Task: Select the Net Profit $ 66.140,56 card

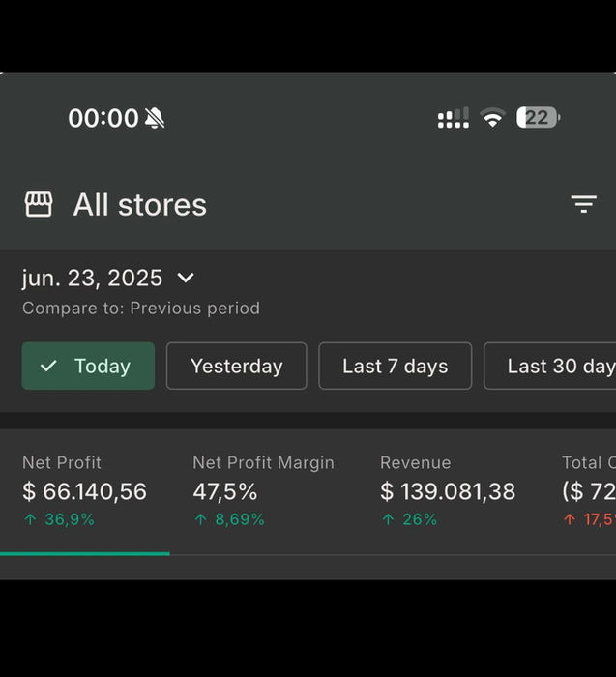Action: click(x=84, y=491)
